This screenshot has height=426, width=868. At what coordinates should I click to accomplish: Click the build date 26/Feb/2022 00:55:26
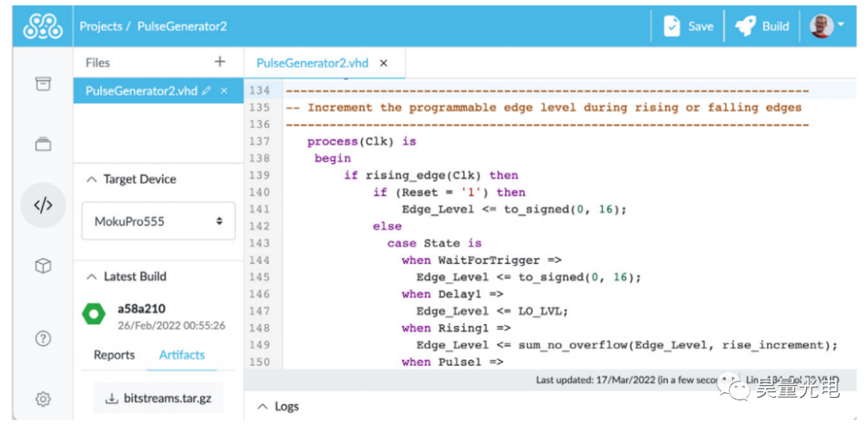click(x=172, y=326)
